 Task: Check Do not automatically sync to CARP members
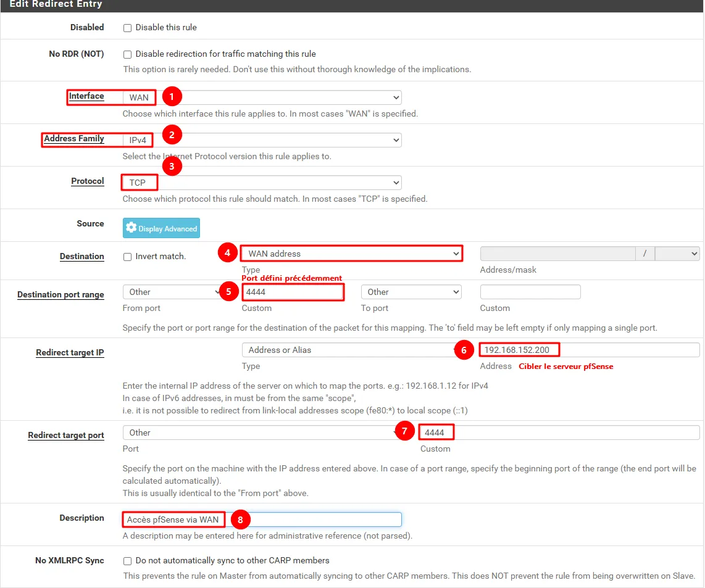tap(127, 561)
